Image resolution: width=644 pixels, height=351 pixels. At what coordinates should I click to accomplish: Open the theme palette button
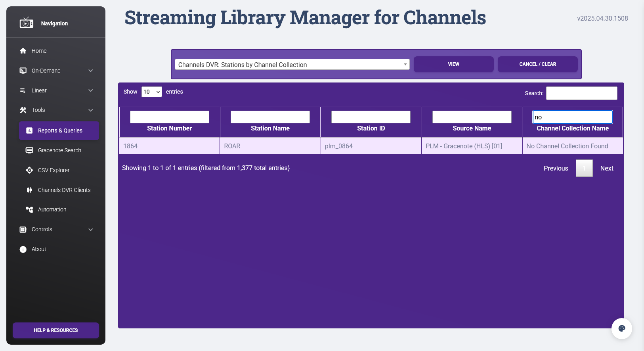pos(621,328)
